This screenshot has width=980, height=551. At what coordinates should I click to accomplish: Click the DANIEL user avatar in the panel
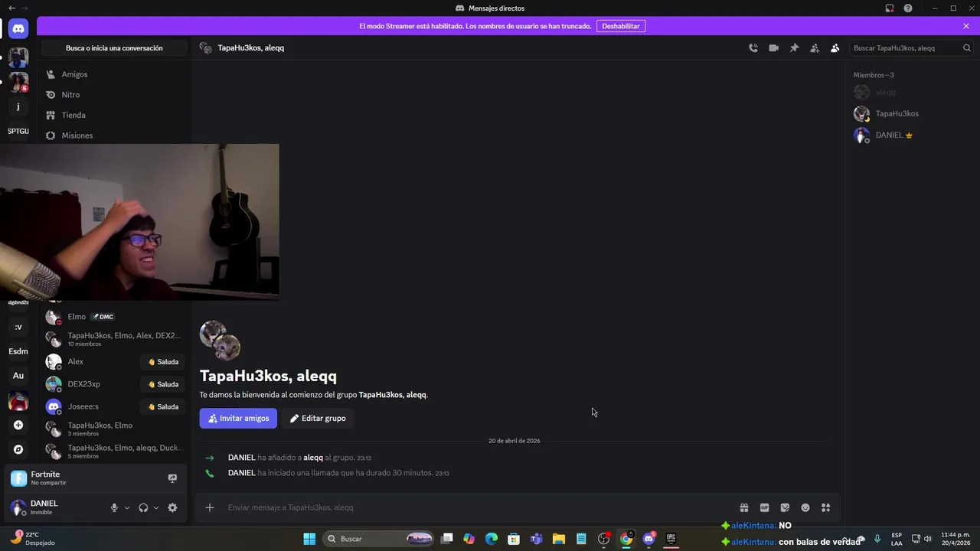point(18,507)
